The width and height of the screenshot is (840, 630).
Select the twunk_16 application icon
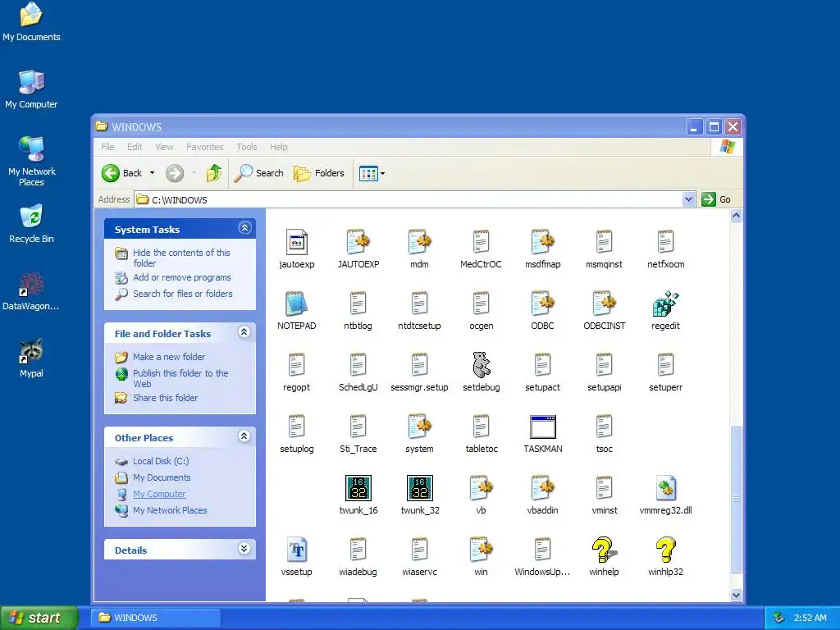pyautogui.click(x=358, y=488)
